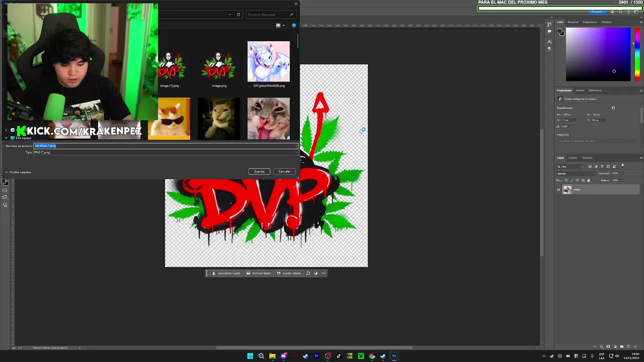This screenshot has width=644, height=362.
Task: Click the X position field in Propiedades
Action: point(569,120)
